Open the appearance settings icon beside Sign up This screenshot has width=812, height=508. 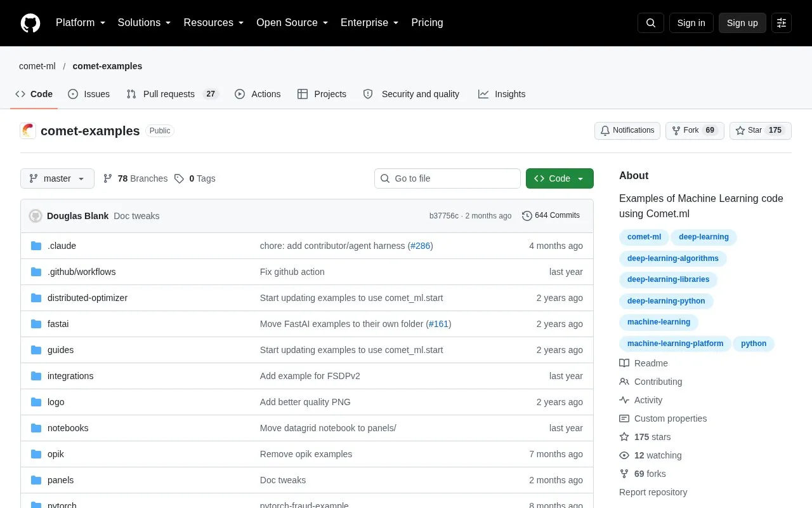[782, 23]
